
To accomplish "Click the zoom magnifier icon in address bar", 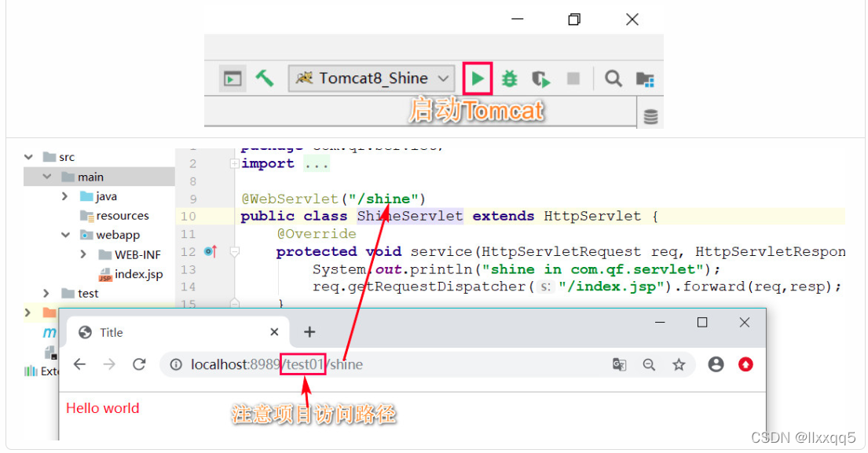I will [650, 364].
